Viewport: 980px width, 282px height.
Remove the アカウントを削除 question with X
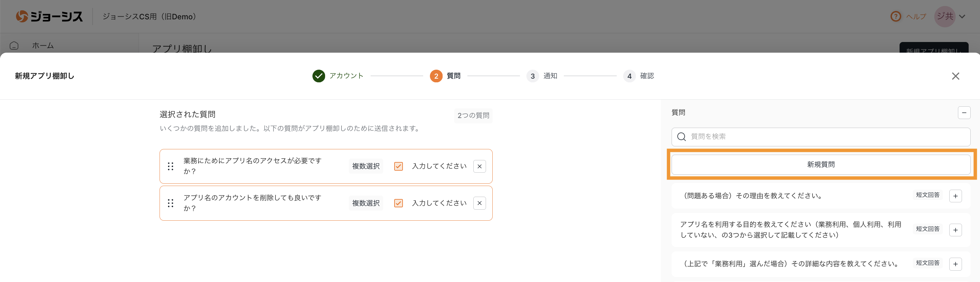(479, 203)
